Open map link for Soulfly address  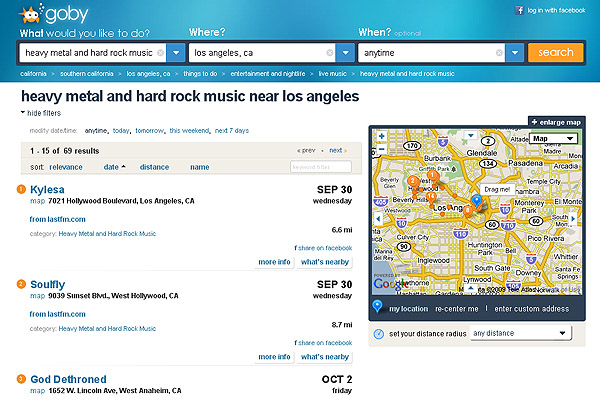click(x=38, y=296)
